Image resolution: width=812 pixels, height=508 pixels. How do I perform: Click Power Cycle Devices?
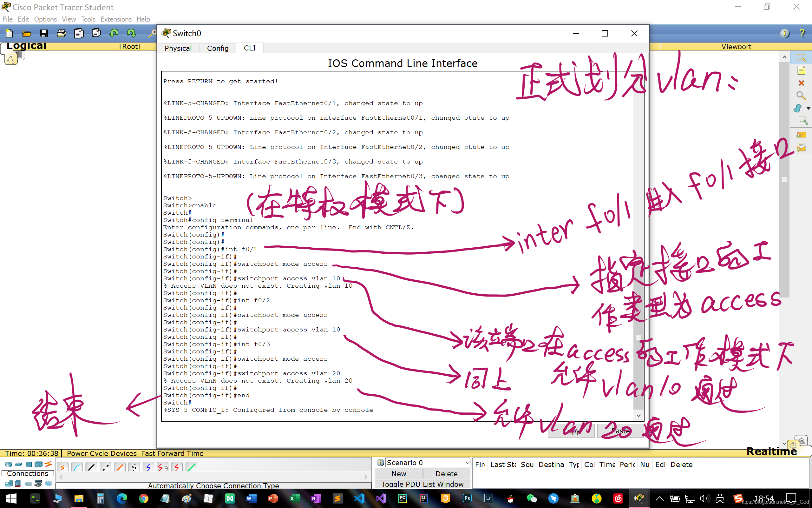click(102, 453)
